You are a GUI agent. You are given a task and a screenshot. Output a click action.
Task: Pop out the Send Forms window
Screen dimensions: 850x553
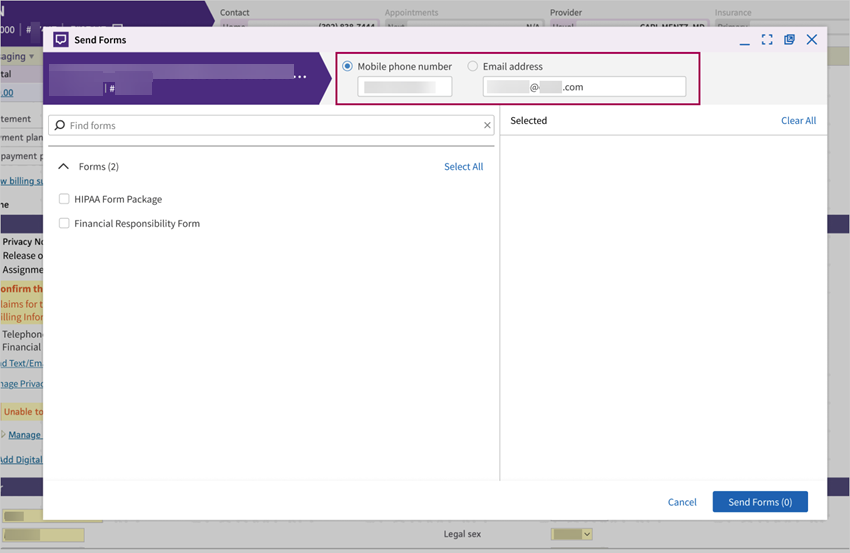789,40
